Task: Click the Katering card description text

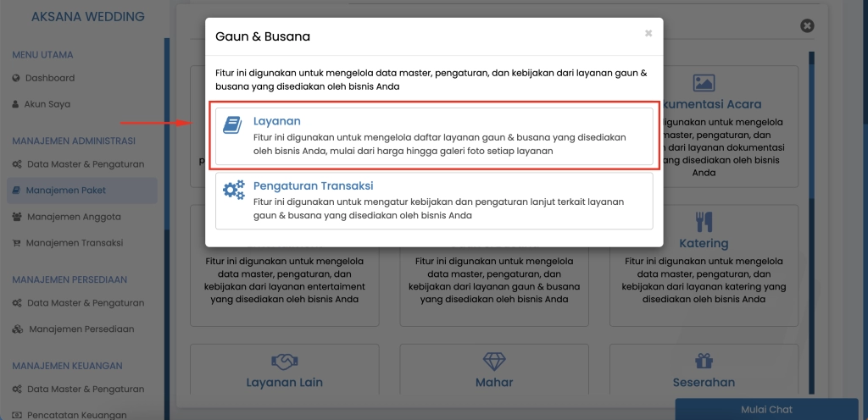Action: (x=704, y=280)
